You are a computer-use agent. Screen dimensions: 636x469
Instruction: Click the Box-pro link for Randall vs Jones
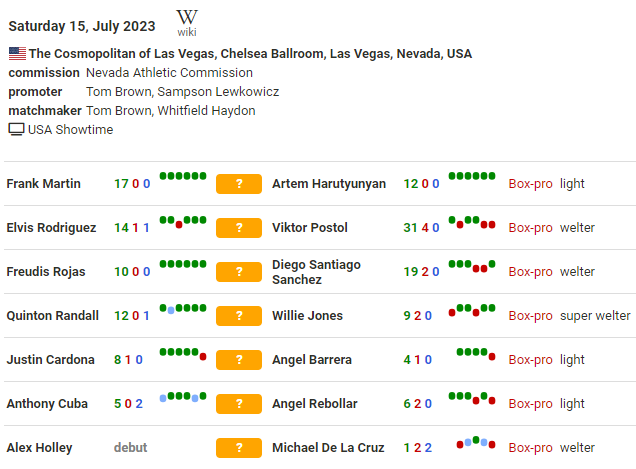tap(530, 316)
